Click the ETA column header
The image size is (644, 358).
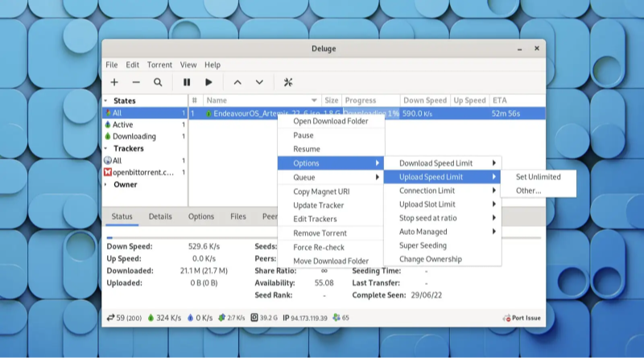517,101
